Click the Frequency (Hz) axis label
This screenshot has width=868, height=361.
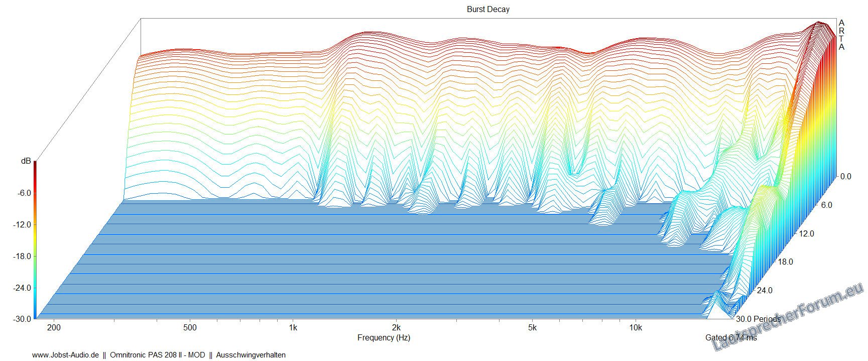click(x=384, y=338)
